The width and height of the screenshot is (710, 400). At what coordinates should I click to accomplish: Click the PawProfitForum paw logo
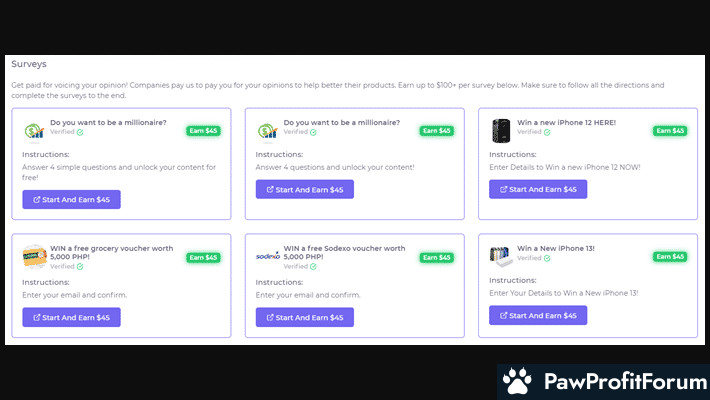(517, 382)
